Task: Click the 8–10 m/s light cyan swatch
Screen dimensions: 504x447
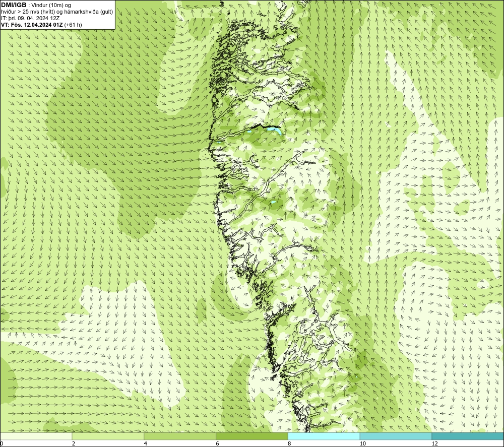Action: (x=324, y=436)
